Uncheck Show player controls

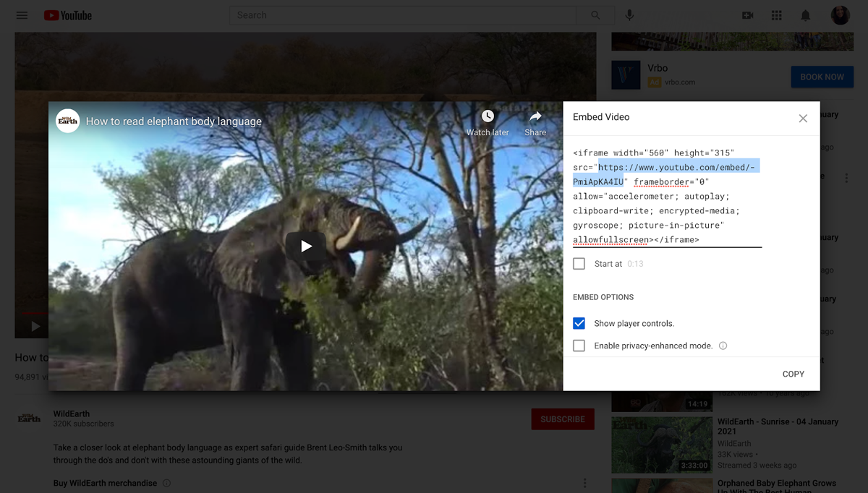[579, 323]
